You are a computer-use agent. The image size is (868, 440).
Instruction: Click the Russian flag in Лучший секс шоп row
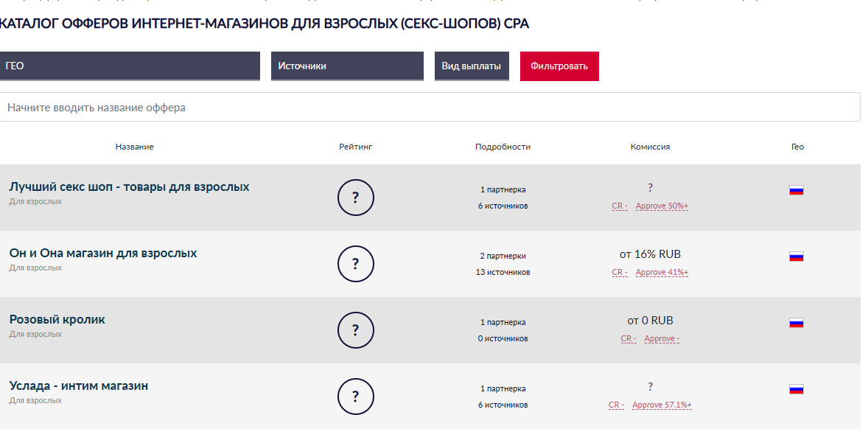point(796,190)
